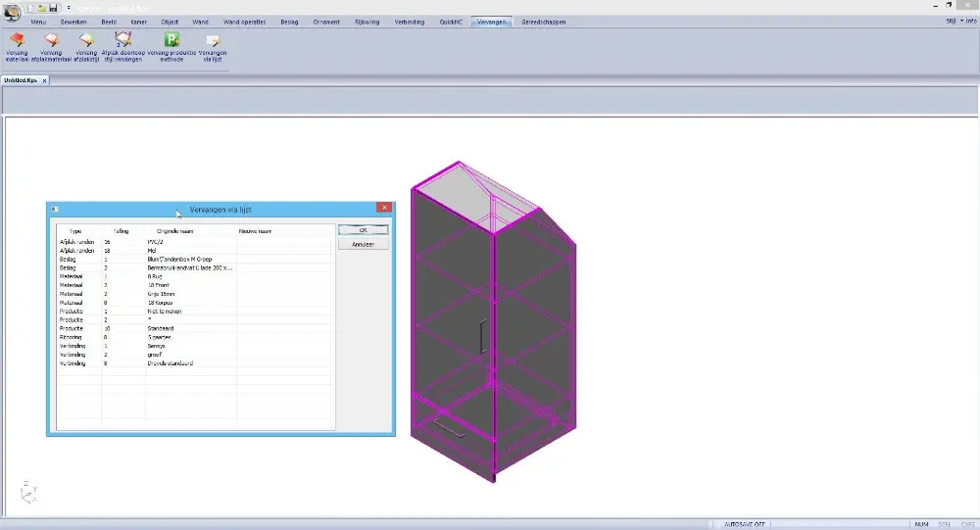The width and height of the screenshot is (980, 530).
Task: Select the Vervang afplakstijl icon
Action: click(x=86, y=41)
